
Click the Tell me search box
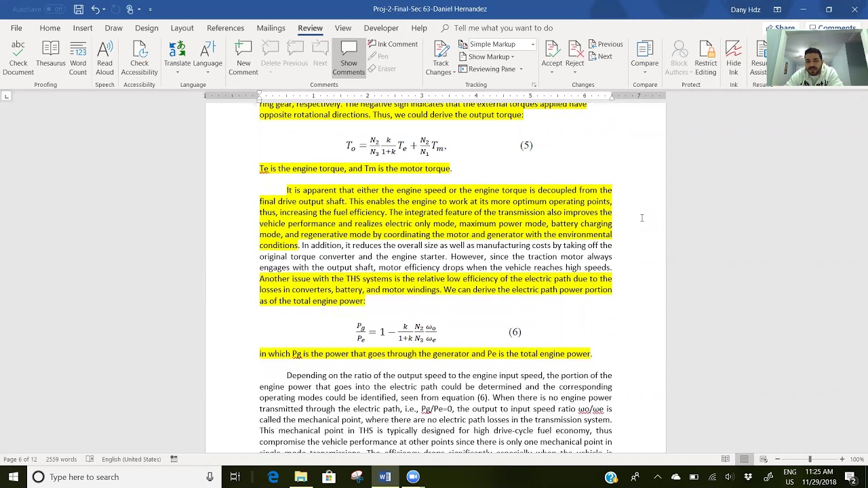tap(503, 28)
